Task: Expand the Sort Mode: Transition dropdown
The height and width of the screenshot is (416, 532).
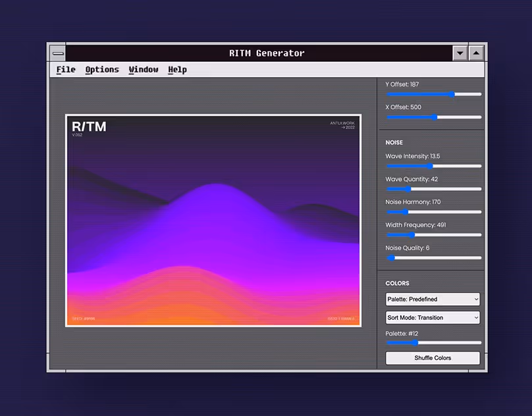Action: [x=433, y=318]
